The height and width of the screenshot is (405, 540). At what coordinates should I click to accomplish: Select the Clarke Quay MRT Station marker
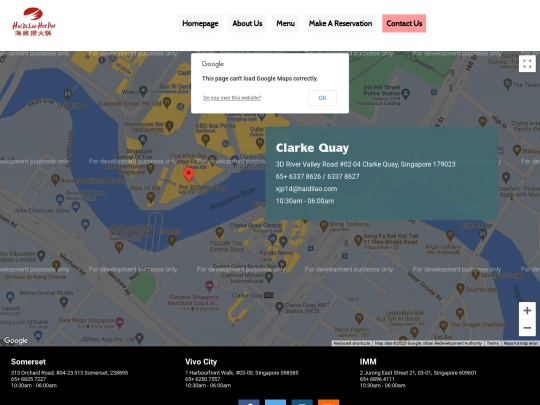click(x=280, y=307)
